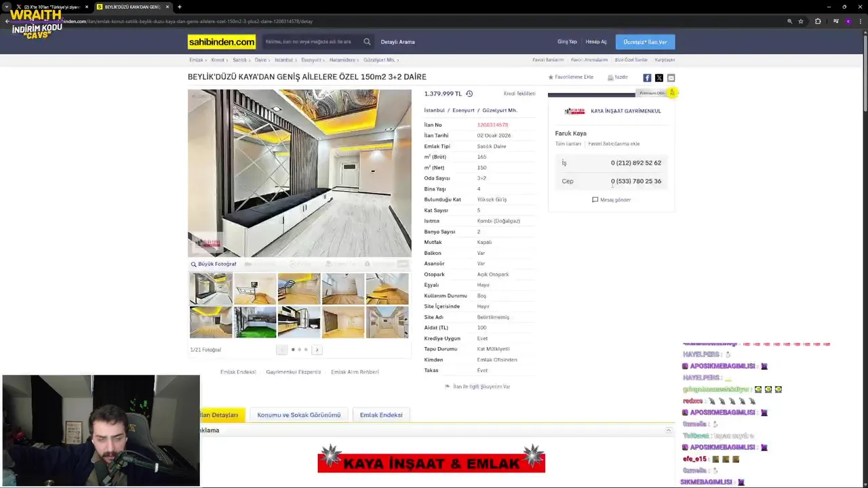Click Emlak in the breadcrumb
The height and width of the screenshot is (488, 868).
pos(196,60)
